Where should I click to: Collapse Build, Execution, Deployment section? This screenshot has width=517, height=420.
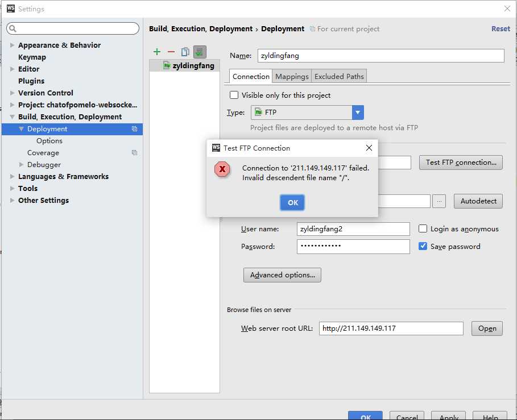coord(12,117)
